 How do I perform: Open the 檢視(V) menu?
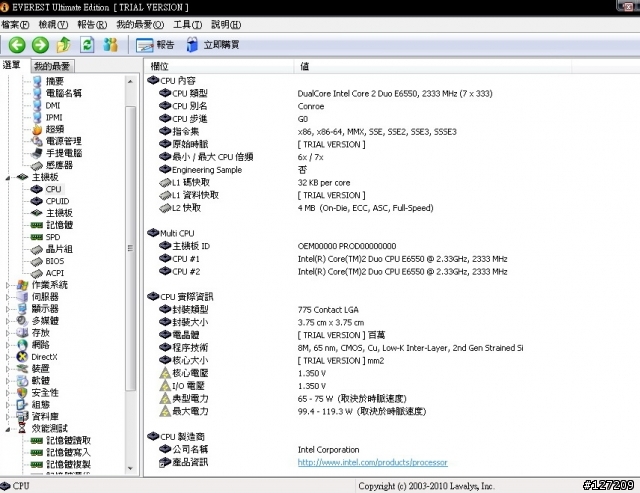53,25
